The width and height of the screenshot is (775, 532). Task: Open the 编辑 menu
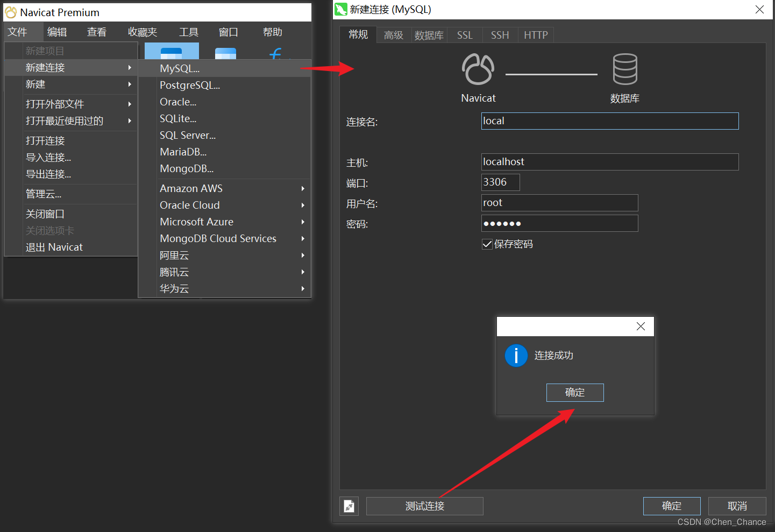[57, 32]
